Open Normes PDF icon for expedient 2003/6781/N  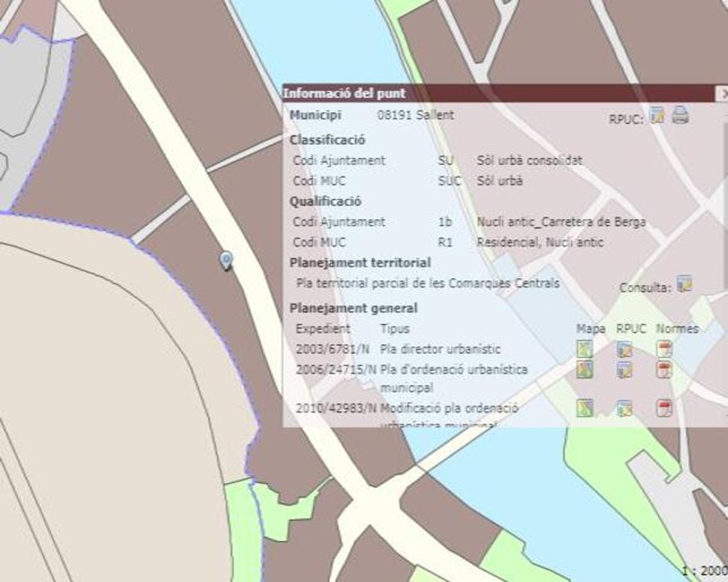click(663, 349)
